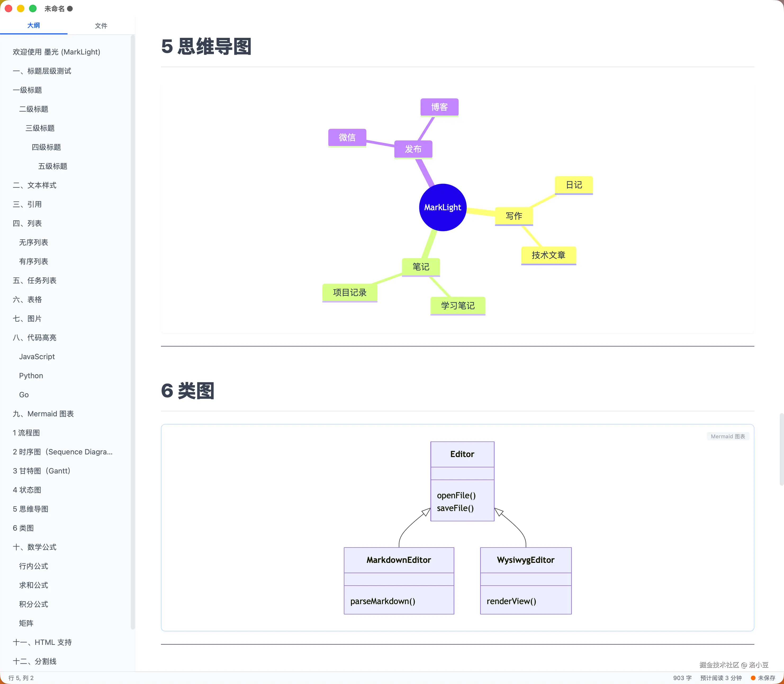
Task: Click the 903 字 word count
Action: [682, 678]
